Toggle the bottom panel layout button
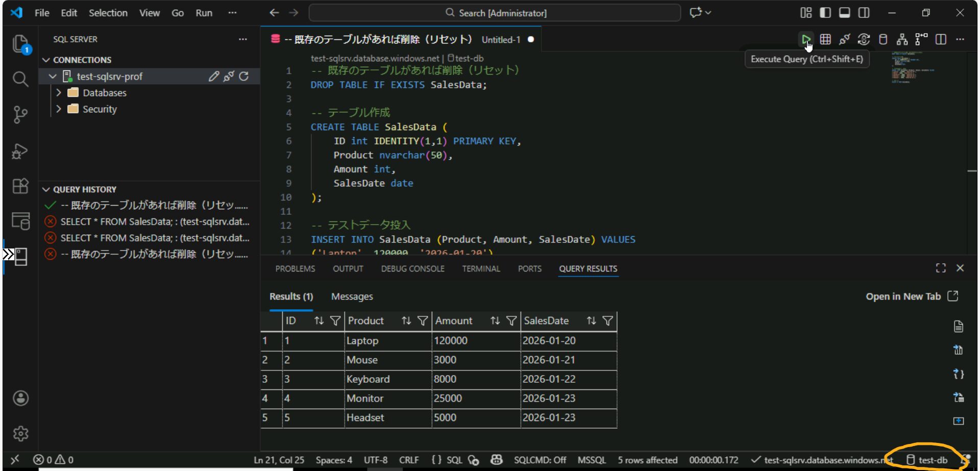 pyautogui.click(x=845, y=13)
